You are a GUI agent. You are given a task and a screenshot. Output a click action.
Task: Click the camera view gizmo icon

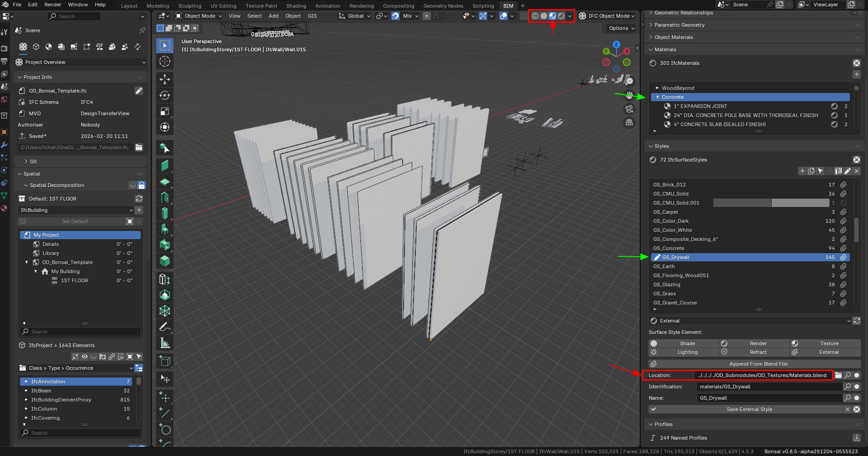[x=629, y=109]
